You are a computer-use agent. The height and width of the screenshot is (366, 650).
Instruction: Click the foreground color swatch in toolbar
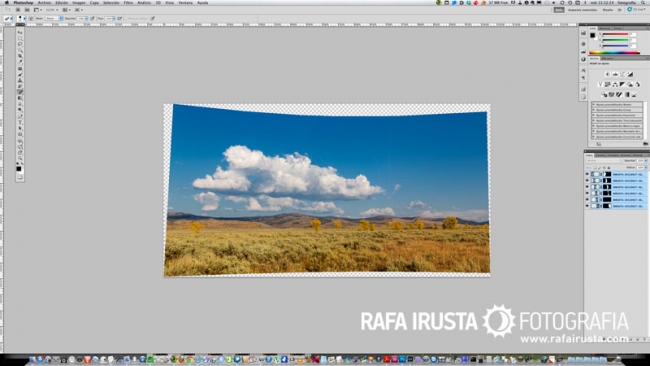pyautogui.click(x=19, y=169)
